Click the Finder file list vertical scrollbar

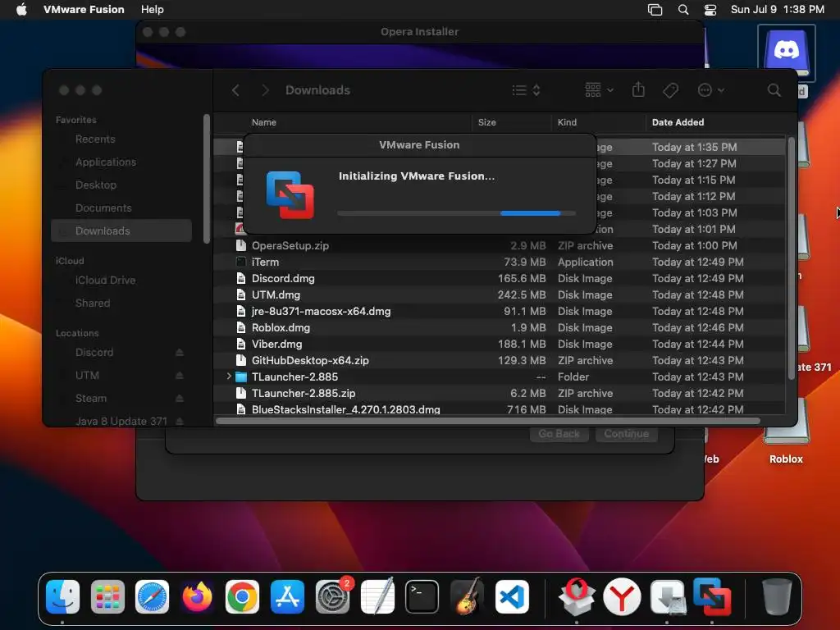coord(792,258)
